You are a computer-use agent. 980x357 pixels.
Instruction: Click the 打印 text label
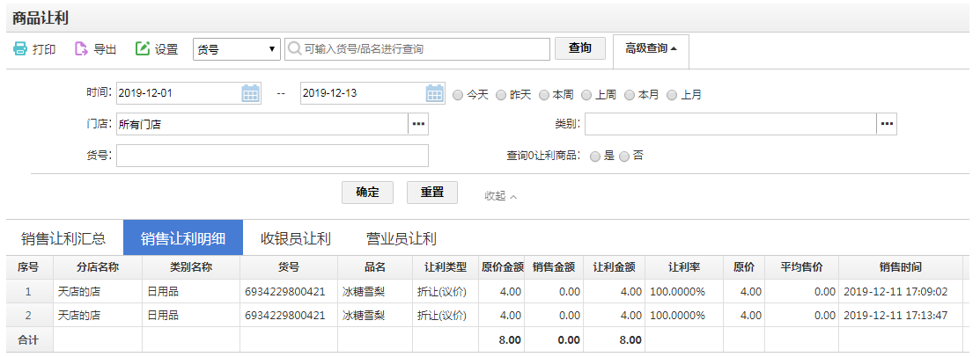coord(44,49)
